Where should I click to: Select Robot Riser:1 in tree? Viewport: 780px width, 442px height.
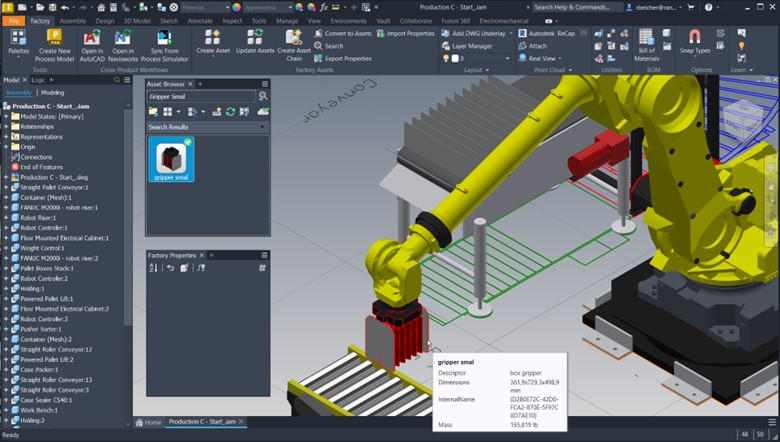point(38,218)
